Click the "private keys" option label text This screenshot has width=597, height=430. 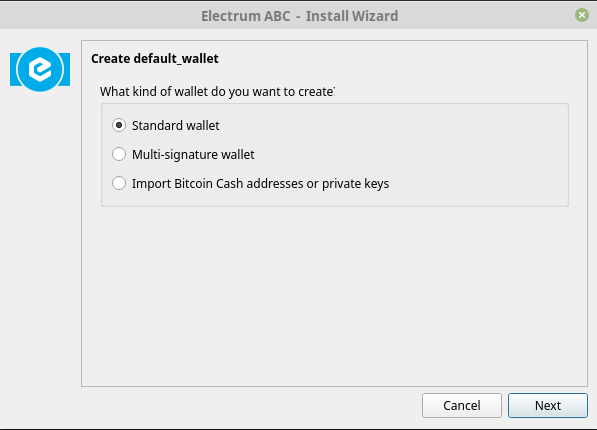click(x=356, y=184)
